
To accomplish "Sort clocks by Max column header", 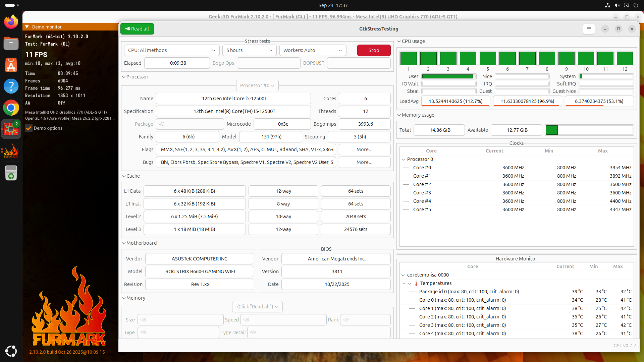I will coord(603,151).
